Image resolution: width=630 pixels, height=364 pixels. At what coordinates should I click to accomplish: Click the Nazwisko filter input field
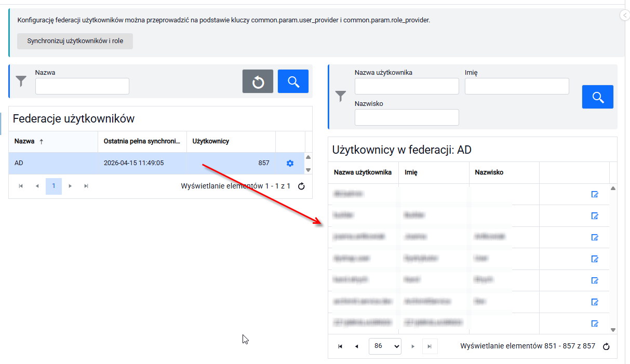coord(407,117)
